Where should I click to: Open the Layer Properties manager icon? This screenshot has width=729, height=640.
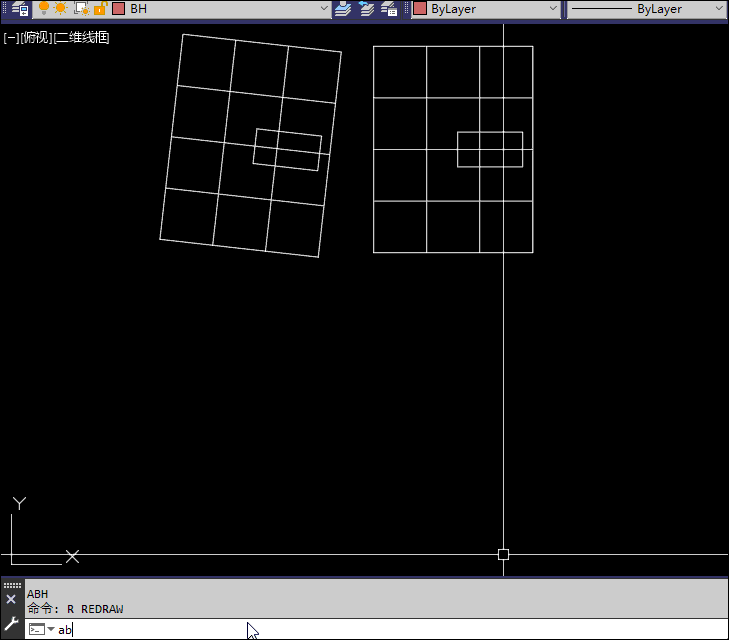click(19, 9)
